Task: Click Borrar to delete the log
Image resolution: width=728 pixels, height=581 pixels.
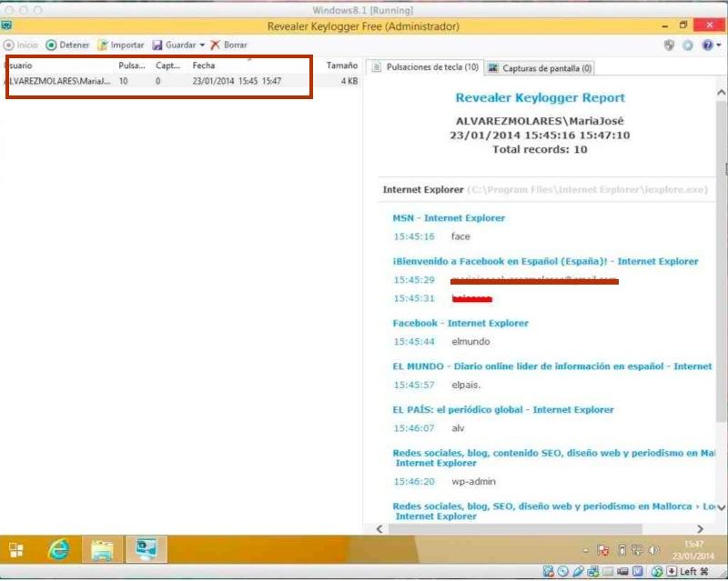Action: tap(228, 45)
